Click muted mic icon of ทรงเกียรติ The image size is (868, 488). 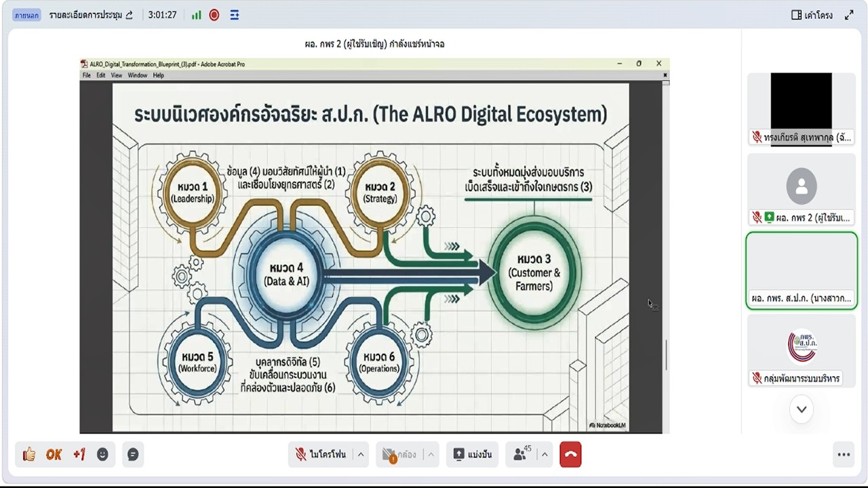(x=757, y=138)
